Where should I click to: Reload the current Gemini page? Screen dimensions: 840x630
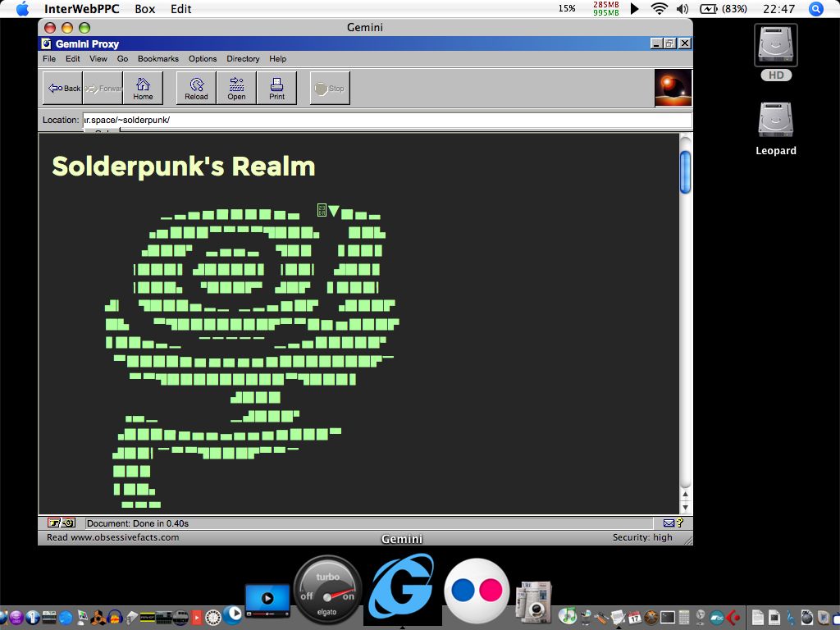click(196, 88)
